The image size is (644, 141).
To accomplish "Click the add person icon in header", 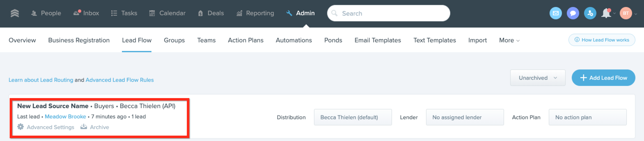I will click(x=590, y=13).
